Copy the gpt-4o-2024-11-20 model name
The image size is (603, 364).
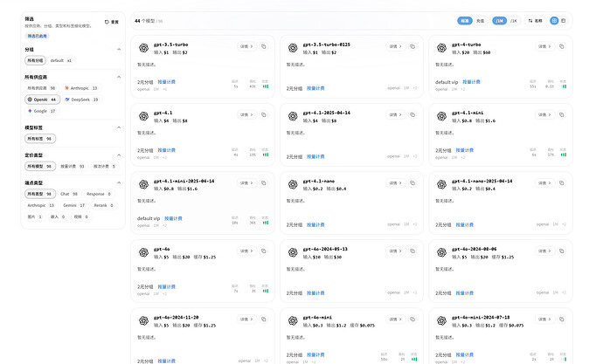263,319
